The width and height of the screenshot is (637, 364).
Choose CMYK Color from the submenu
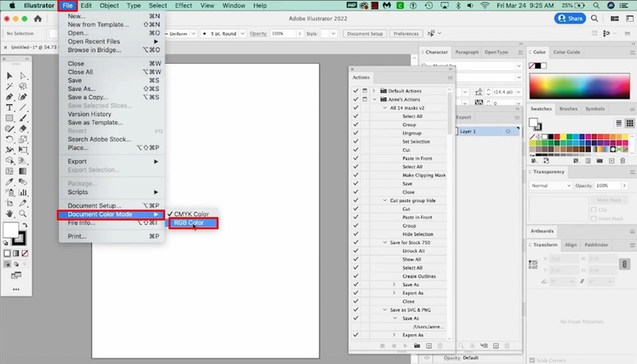[x=191, y=214]
